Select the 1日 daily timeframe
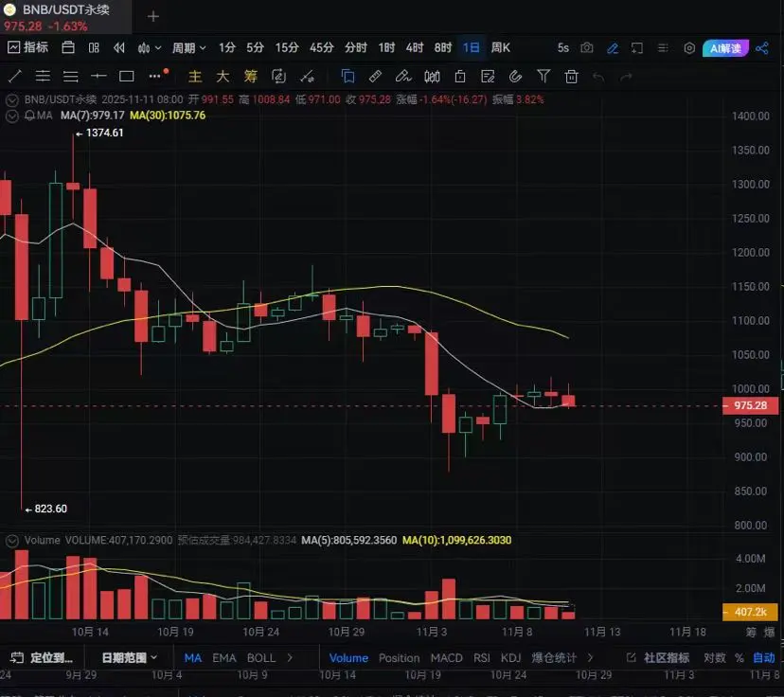 click(471, 47)
